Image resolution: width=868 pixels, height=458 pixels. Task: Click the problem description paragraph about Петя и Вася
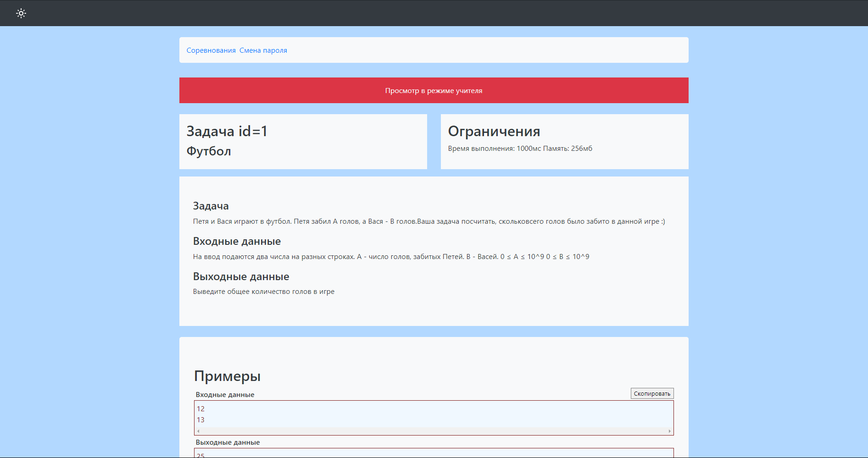(429, 221)
